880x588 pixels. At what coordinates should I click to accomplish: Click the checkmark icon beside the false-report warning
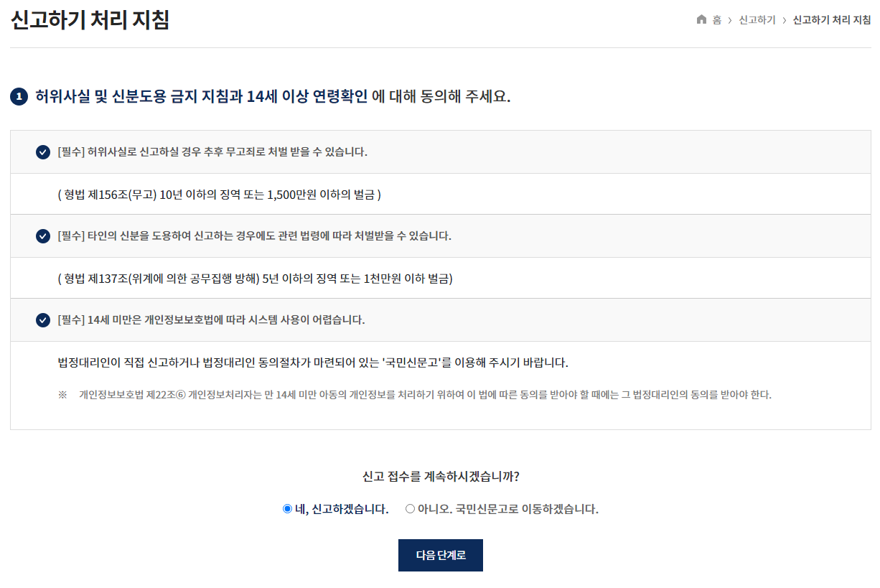[43, 151]
